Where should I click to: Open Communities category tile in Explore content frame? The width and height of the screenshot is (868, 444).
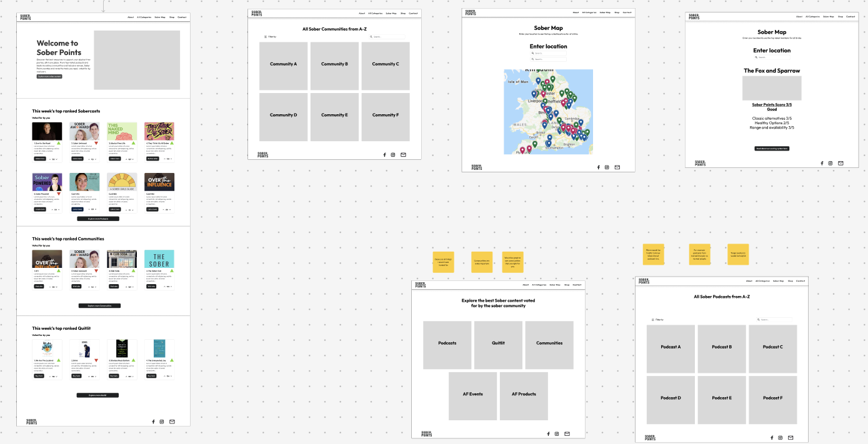(x=549, y=344)
